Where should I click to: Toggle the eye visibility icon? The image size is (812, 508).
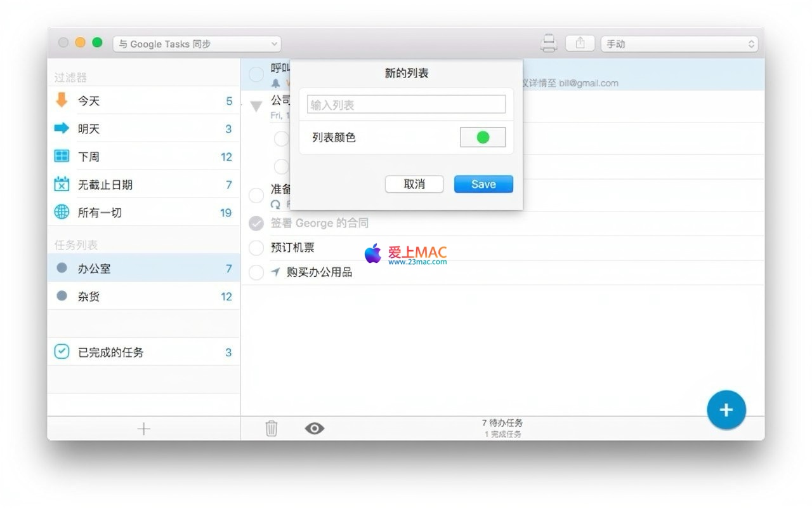314,429
